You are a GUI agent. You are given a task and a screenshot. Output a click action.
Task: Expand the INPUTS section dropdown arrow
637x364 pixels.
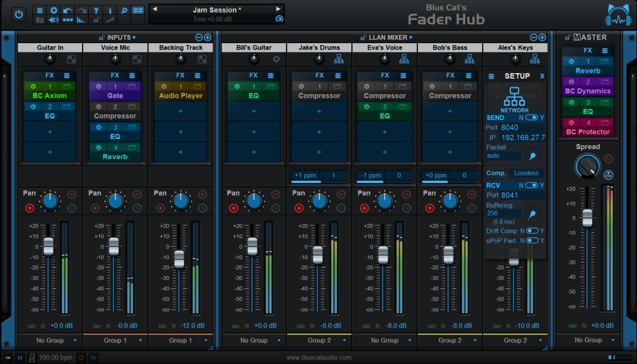(x=134, y=38)
